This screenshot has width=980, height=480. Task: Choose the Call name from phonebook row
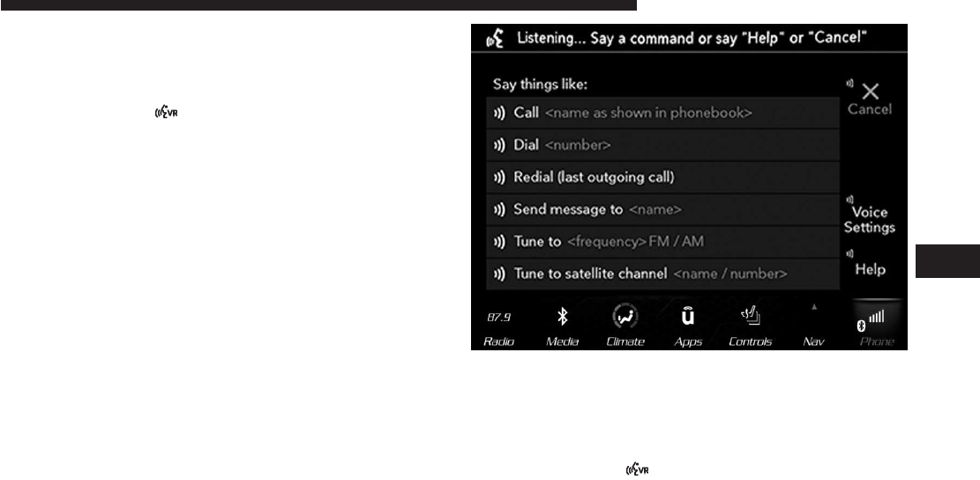662,113
